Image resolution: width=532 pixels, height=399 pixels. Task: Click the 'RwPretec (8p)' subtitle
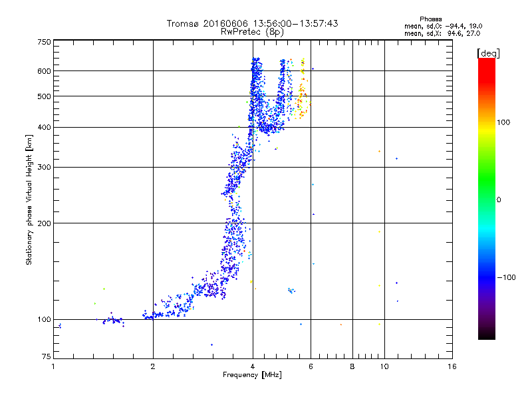click(x=252, y=32)
